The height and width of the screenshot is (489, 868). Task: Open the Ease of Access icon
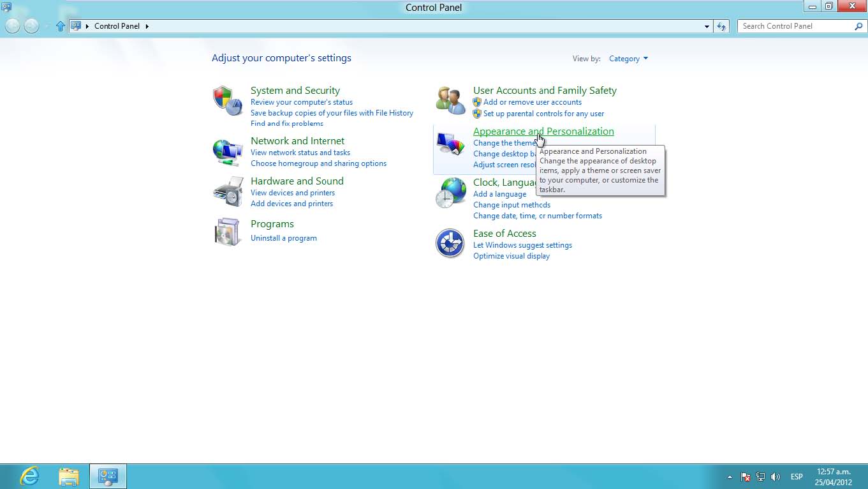coord(450,243)
